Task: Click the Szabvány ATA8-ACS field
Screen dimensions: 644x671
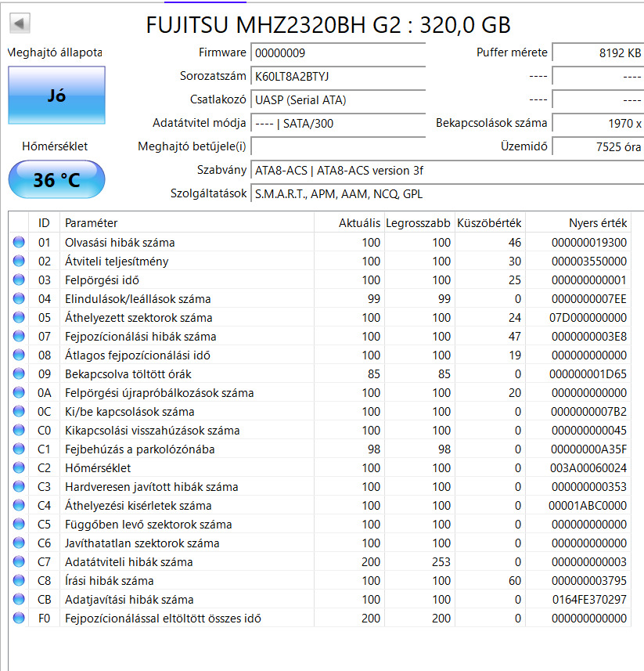Action: click(x=446, y=170)
